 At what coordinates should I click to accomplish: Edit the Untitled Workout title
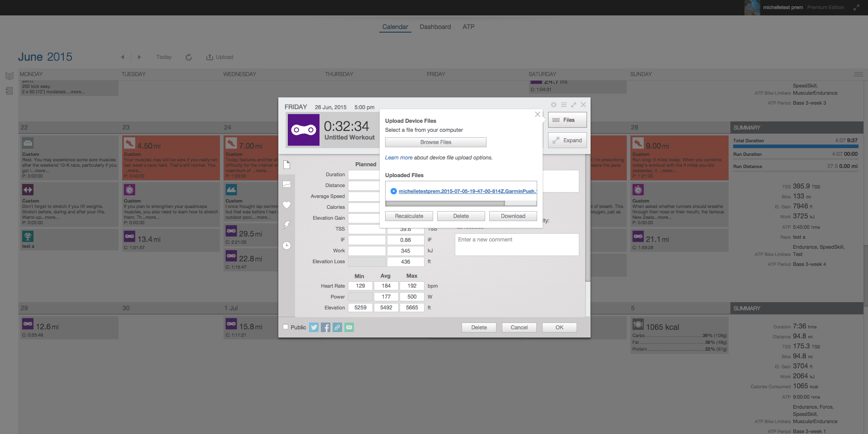(x=349, y=138)
